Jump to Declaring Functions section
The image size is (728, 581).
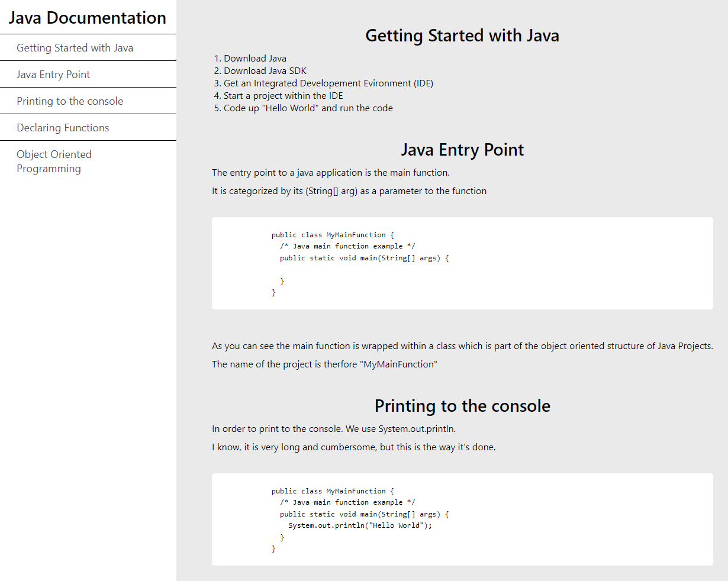pyautogui.click(x=63, y=128)
